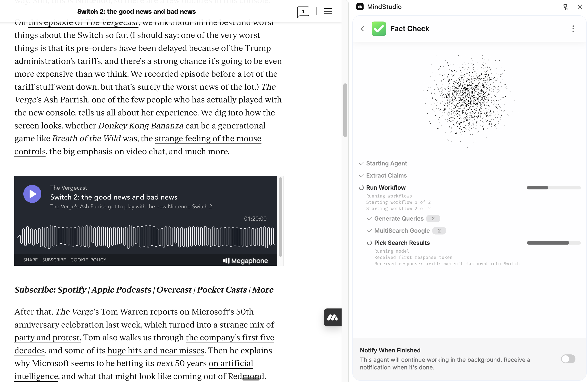Open the hamburger menu icon
Viewport: 588px width, 382px height.
pyautogui.click(x=328, y=11)
